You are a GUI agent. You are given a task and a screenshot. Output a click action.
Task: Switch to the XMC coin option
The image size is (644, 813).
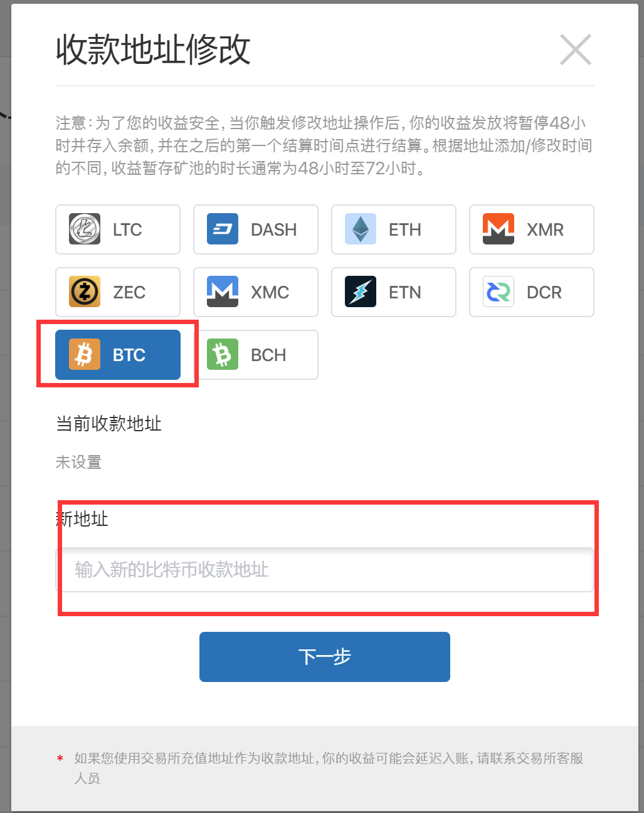256,292
